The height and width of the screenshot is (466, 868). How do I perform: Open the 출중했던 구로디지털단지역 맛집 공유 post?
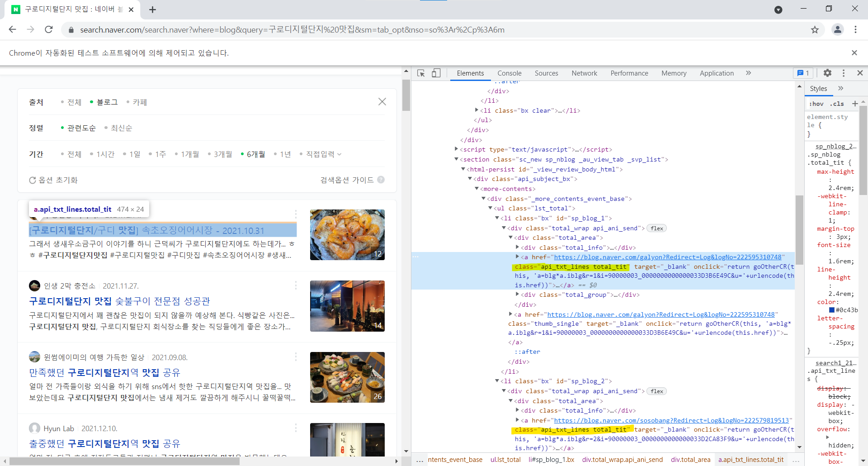pyautogui.click(x=104, y=444)
